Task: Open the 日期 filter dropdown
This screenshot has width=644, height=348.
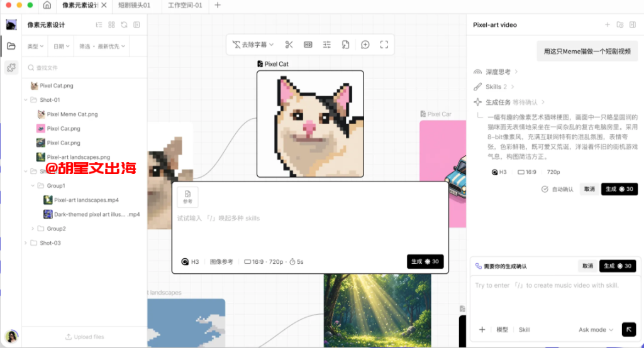Action: 62,46
